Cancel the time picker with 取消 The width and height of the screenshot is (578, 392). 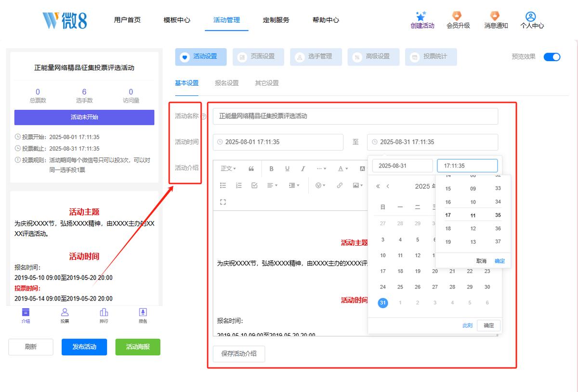click(x=481, y=261)
